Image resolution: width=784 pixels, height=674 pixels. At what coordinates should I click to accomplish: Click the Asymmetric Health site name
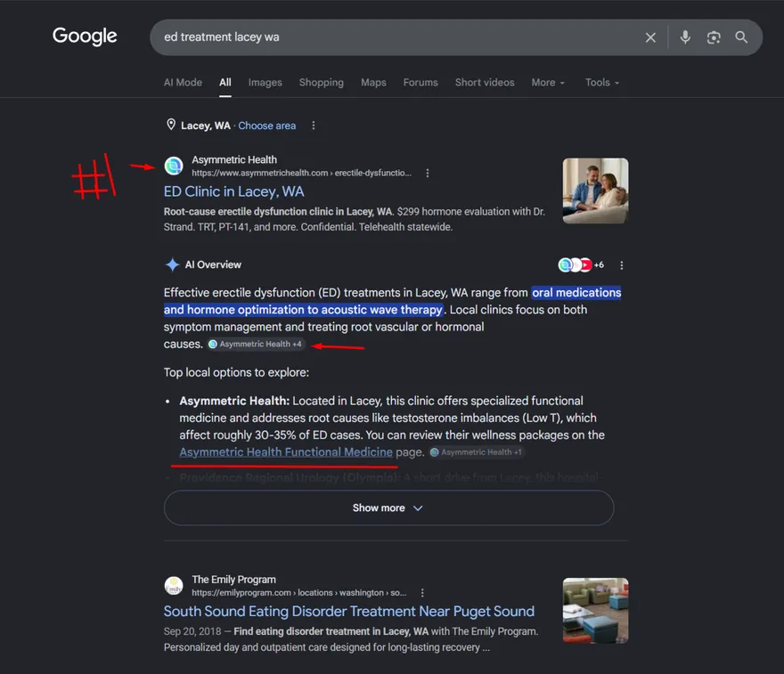pyautogui.click(x=234, y=160)
